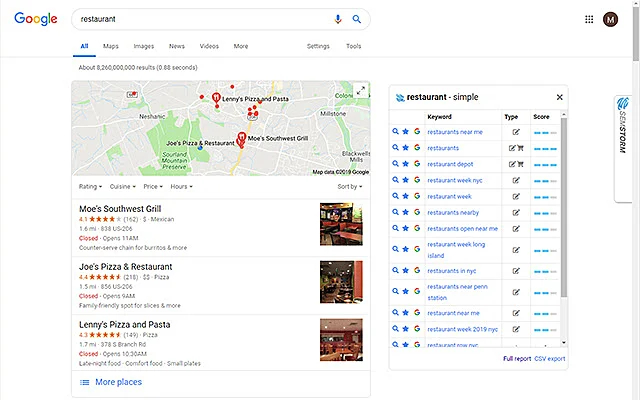Click search icon for 'restaurants in nyc'

[x=395, y=270]
